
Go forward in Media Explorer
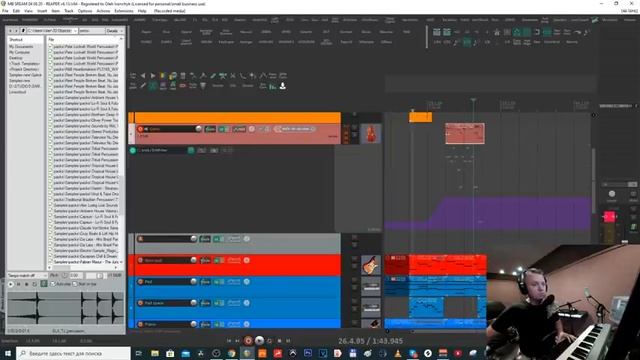[16, 31]
